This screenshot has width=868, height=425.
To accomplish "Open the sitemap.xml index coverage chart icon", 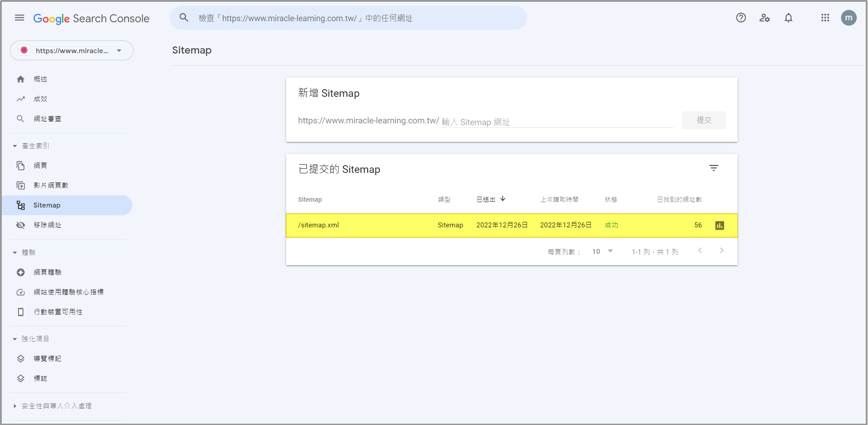I will click(x=720, y=226).
